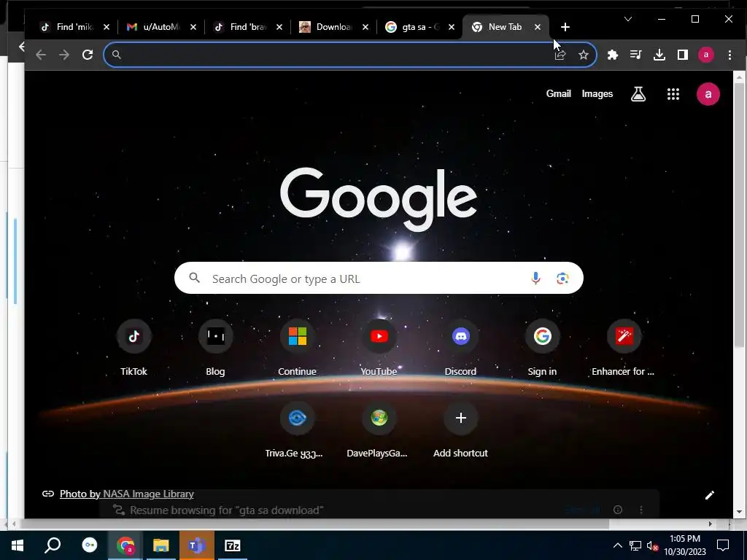Open Microsoft Teams in the taskbar
747x560 pixels.
(x=197, y=545)
